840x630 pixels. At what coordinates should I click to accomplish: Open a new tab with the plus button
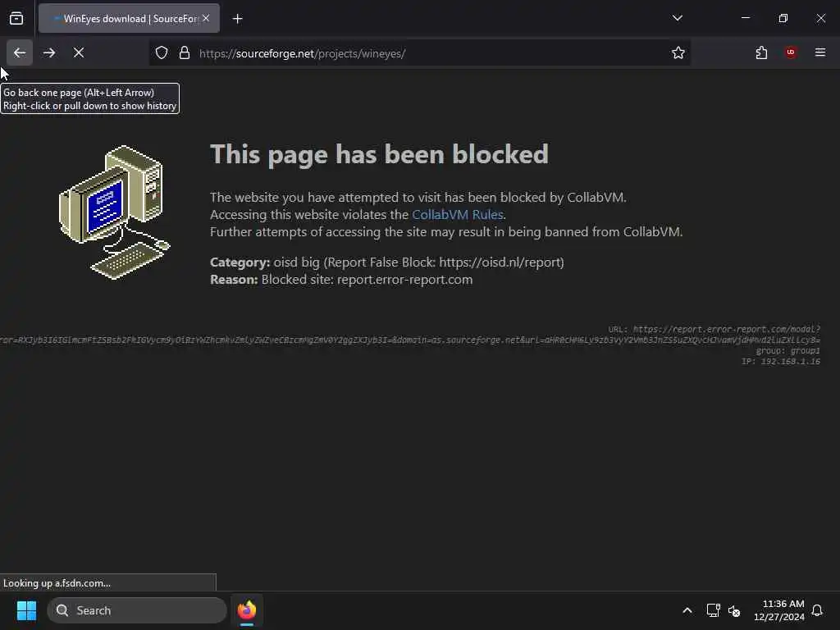[238, 19]
